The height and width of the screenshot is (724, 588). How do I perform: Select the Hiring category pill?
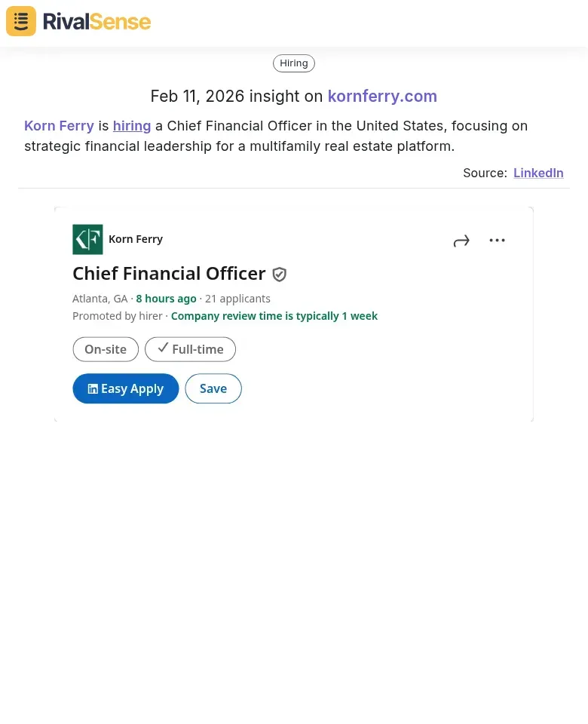(x=294, y=63)
